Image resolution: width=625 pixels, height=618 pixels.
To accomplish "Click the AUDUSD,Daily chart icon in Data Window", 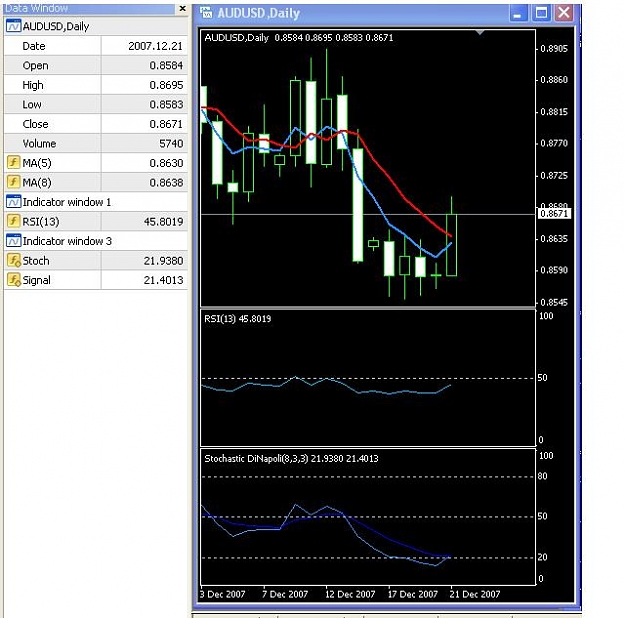I will click(14, 26).
